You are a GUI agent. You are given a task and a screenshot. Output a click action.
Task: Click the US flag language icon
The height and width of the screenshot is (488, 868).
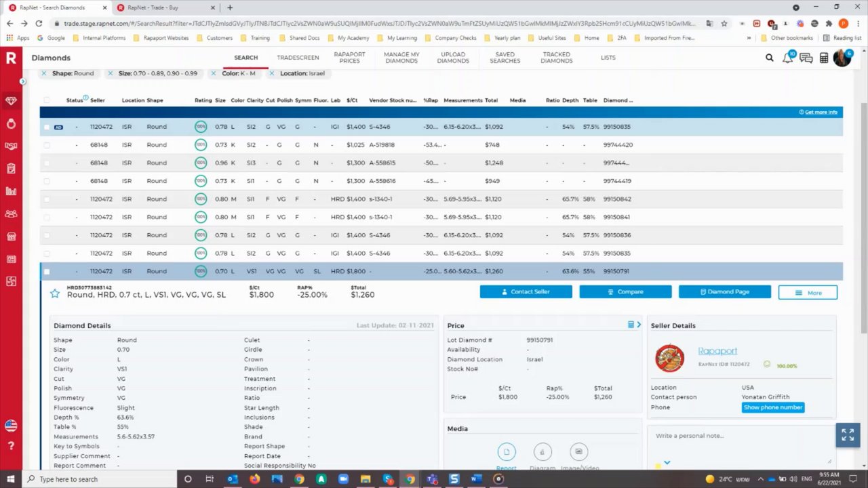[11, 426]
